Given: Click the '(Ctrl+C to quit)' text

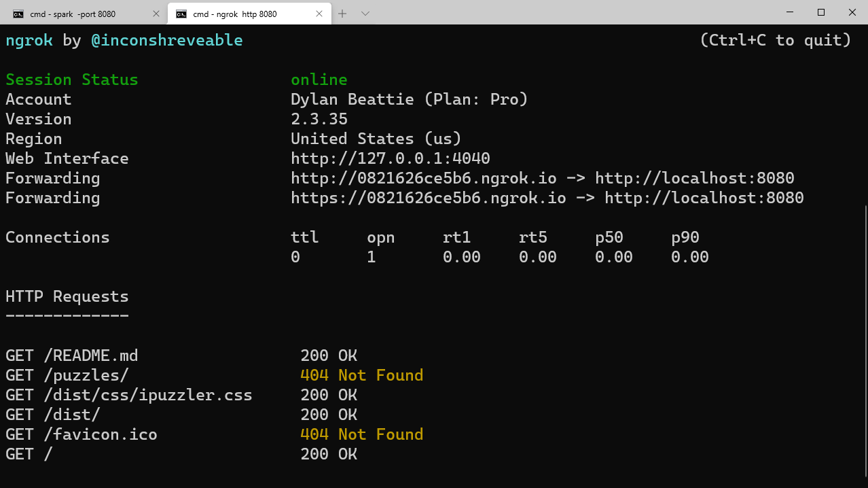Looking at the screenshot, I should [776, 40].
